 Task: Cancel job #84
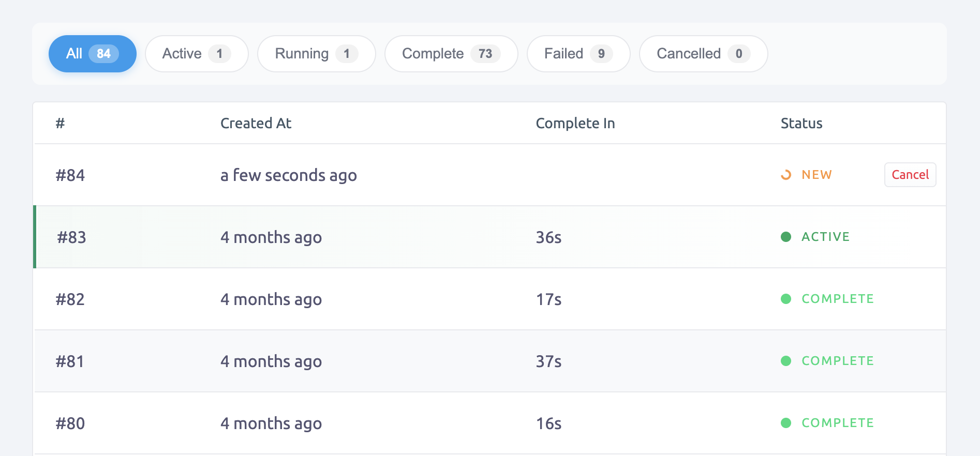910,175
